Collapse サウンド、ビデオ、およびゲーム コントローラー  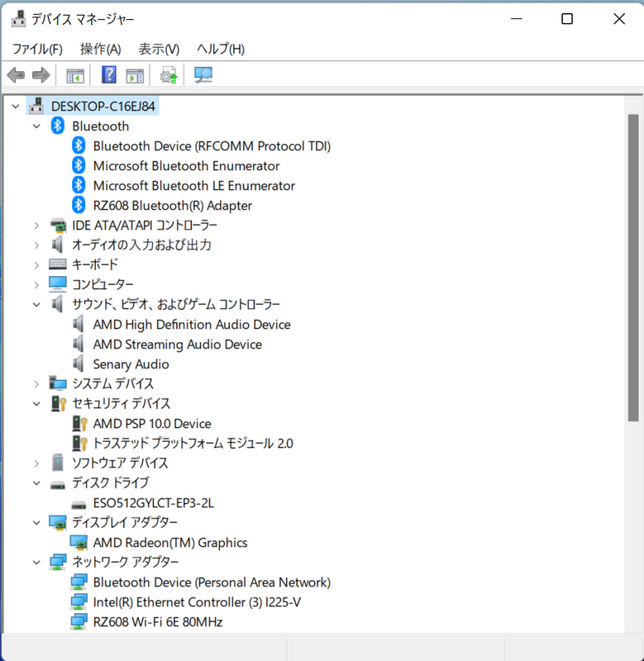coord(36,304)
